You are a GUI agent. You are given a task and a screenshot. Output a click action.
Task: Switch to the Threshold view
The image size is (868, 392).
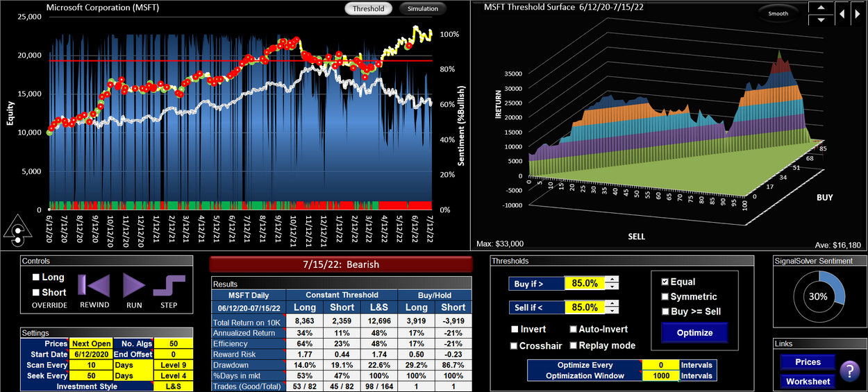click(368, 9)
